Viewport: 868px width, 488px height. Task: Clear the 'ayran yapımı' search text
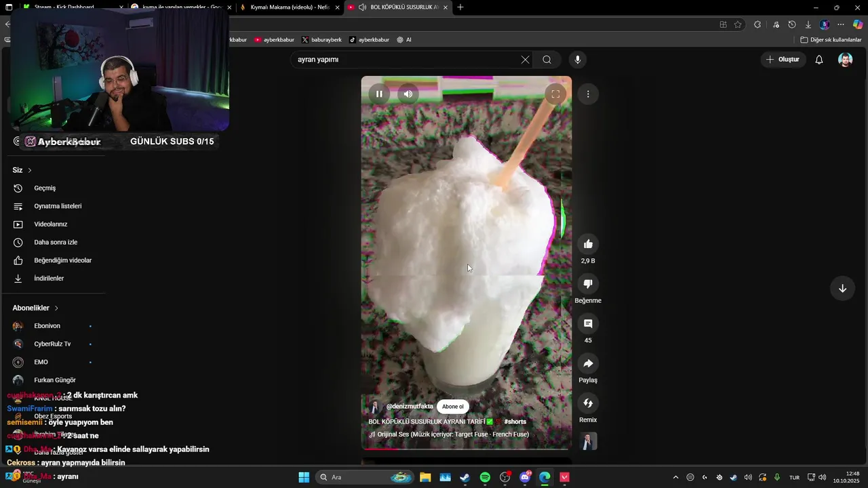(525, 60)
